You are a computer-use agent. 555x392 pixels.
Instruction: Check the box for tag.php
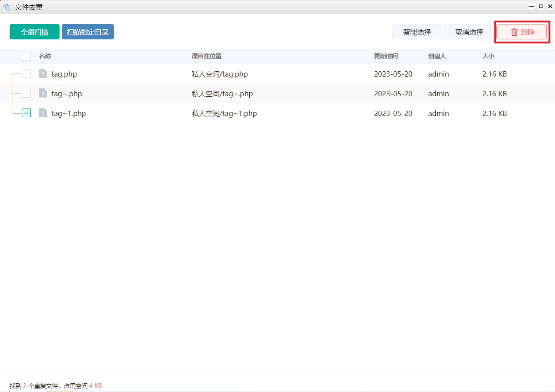point(26,74)
